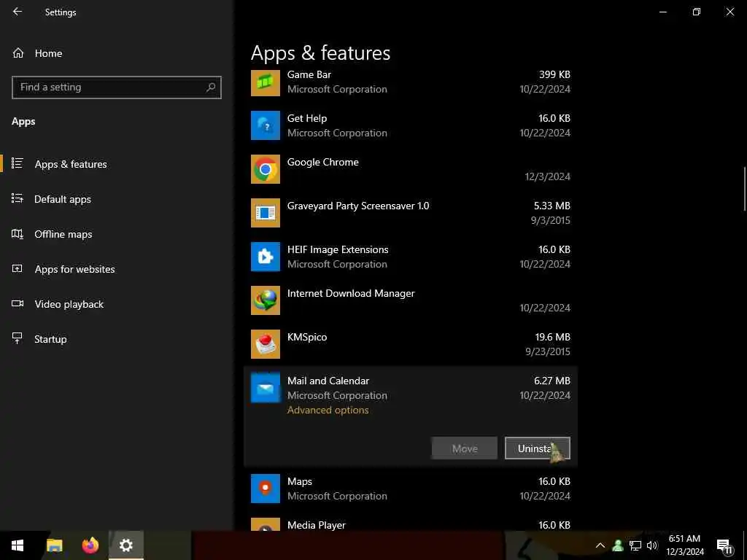This screenshot has width=747, height=560.
Task: Click the apps list vertical scrollbar
Action: click(x=744, y=189)
